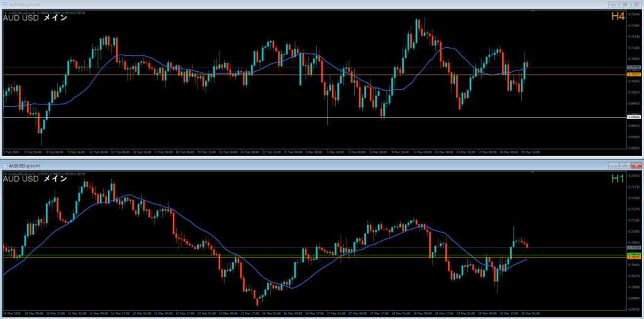Click 0.70090 on the H1 price scale
Image resolution: width=644 pixels, height=319 pixels.
[635, 287]
